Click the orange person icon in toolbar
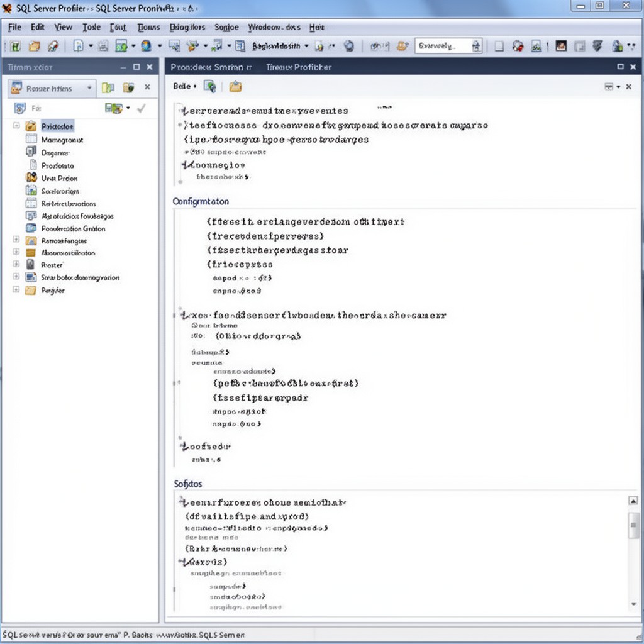The width and height of the screenshot is (644, 644). [x=402, y=46]
